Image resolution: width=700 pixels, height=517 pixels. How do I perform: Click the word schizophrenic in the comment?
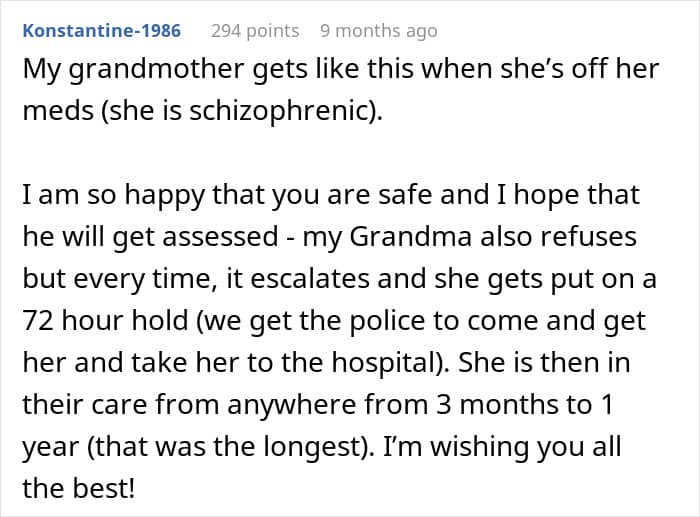point(283,110)
